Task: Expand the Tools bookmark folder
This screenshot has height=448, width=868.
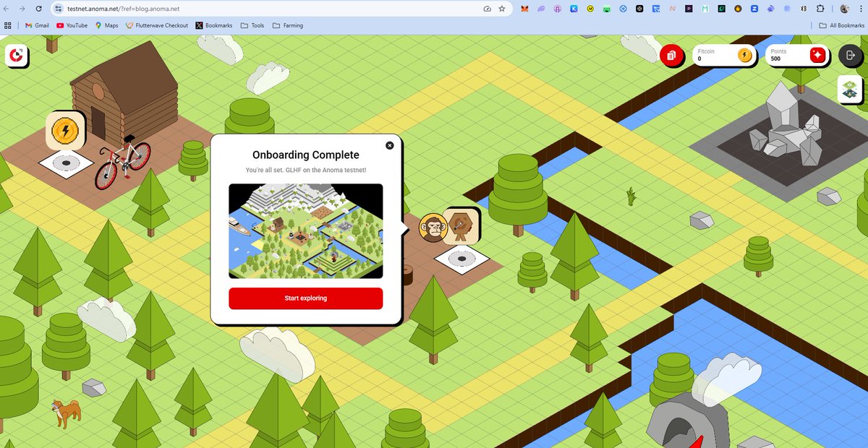Action: 252,25
